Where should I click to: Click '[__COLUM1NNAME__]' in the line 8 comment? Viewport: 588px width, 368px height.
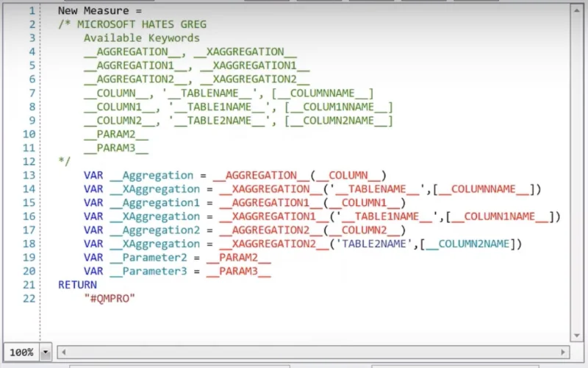click(x=339, y=107)
